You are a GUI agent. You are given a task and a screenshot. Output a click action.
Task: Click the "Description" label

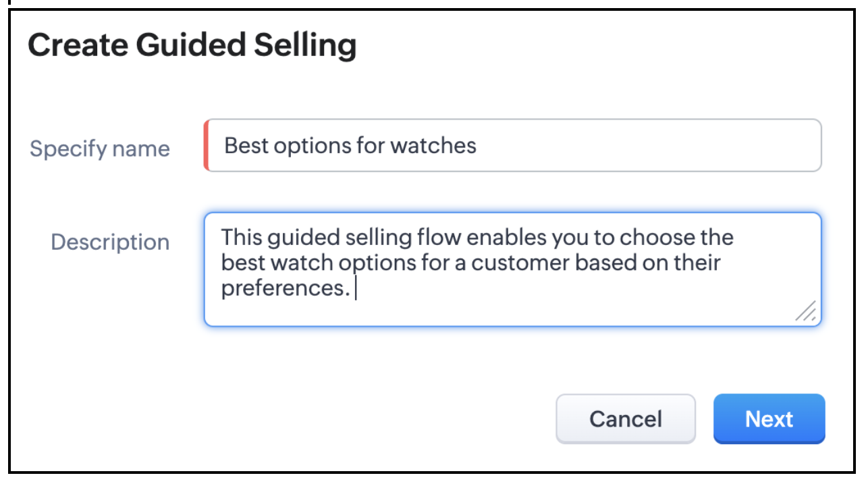point(110,242)
